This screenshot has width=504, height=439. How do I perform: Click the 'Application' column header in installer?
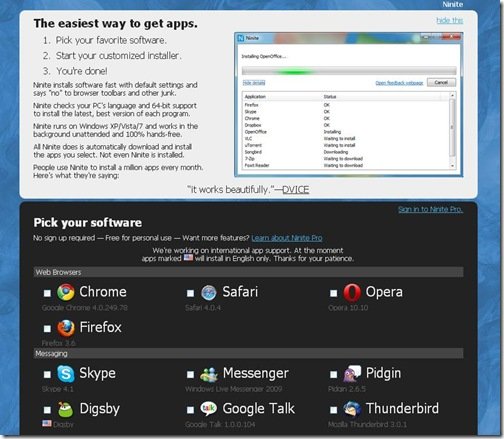(x=255, y=97)
